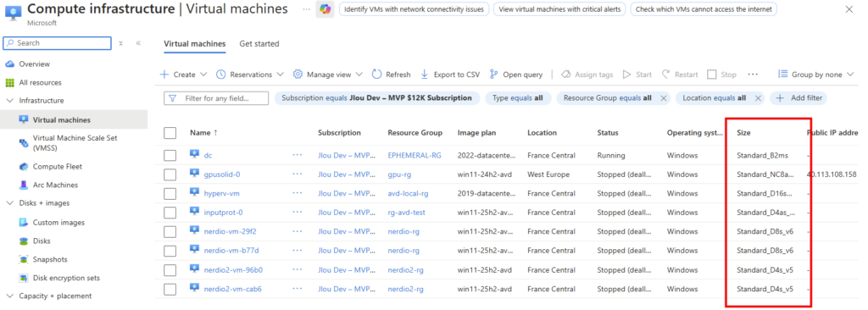Click the Refresh toolbar button
Viewport: 868px width, 310px height.
[392, 75]
